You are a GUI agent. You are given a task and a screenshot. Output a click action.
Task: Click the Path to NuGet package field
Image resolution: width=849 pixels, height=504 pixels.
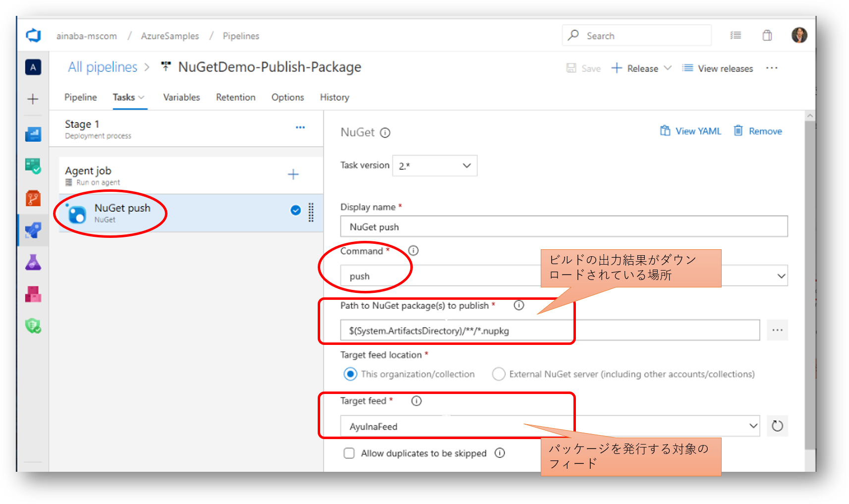pyautogui.click(x=550, y=330)
